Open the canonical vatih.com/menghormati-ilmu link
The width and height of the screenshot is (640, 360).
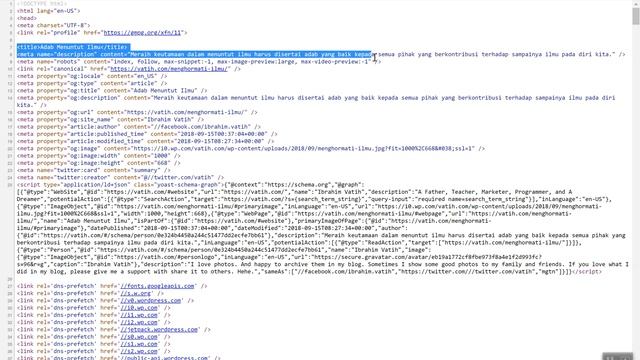(169, 69)
